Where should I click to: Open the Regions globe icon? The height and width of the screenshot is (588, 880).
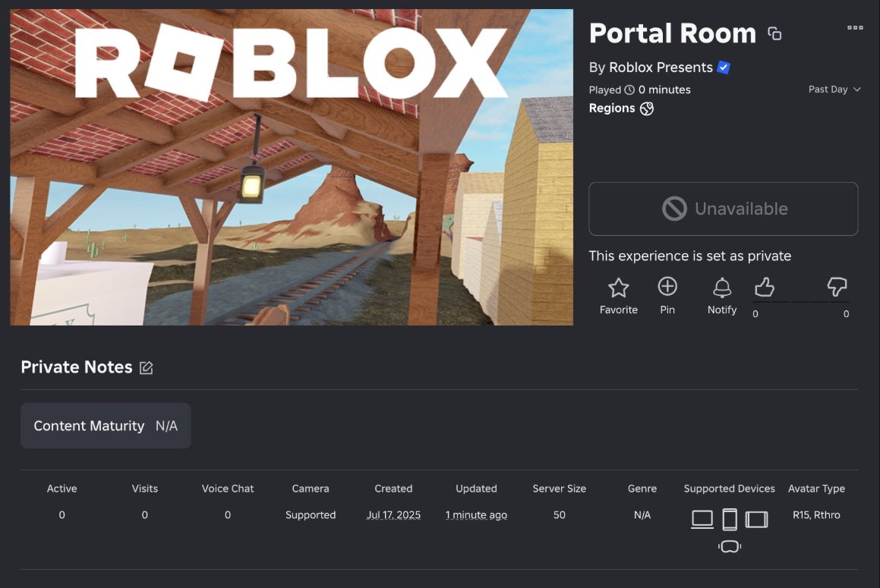tap(647, 108)
